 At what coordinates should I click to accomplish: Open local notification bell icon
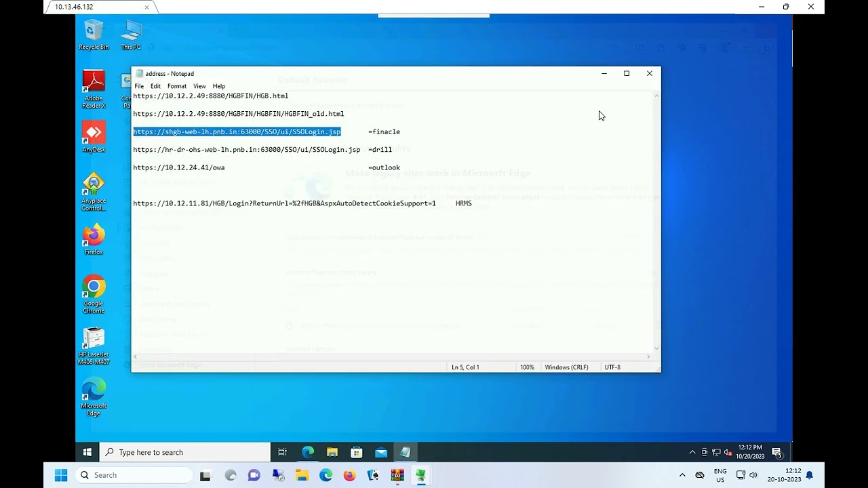click(x=809, y=475)
